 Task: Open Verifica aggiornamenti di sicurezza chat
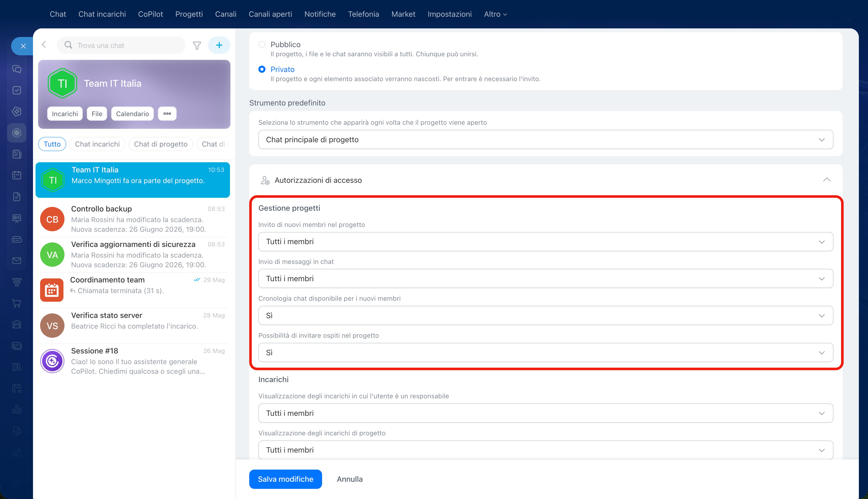click(x=133, y=255)
